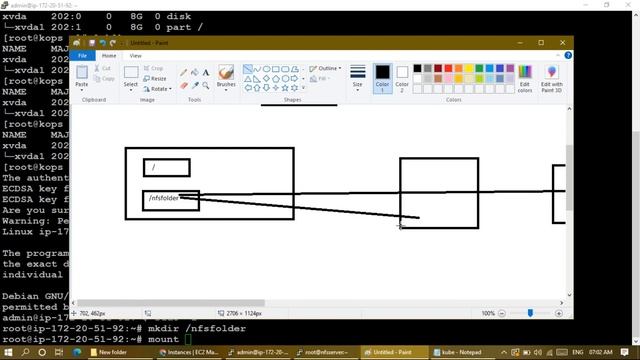Click the Copy command

[104, 78]
